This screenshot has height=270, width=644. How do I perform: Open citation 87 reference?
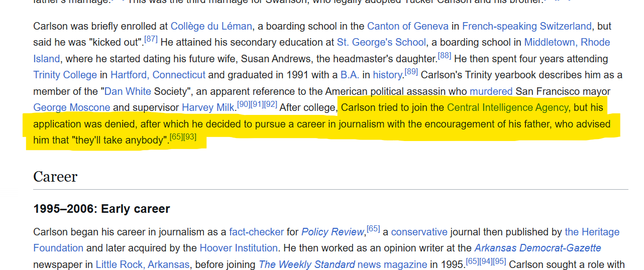[151, 39]
